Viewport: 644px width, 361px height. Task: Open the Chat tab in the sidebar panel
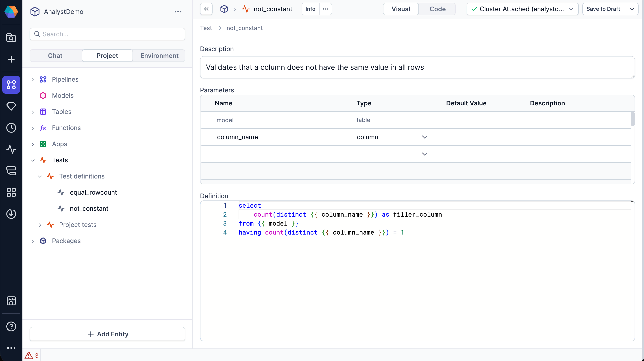[55, 55]
